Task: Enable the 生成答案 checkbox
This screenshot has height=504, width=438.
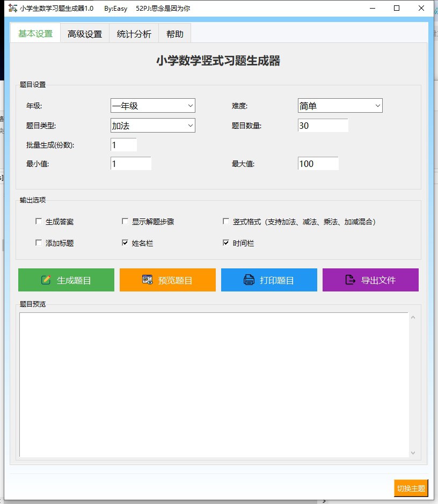Action: click(38, 221)
